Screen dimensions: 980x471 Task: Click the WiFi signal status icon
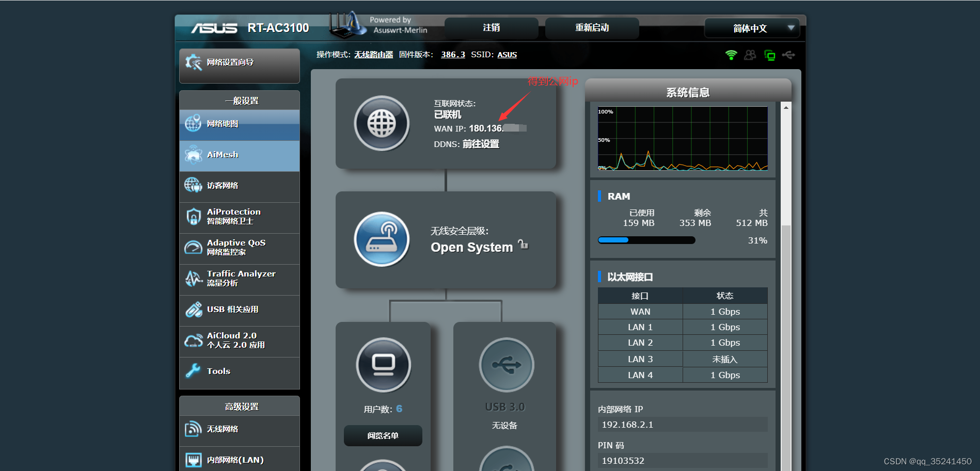[731, 55]
